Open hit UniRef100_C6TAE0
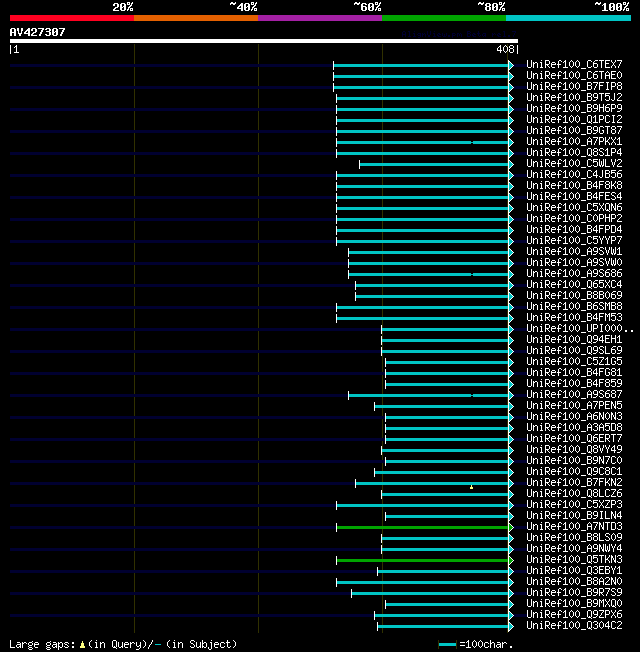The height and width of the screenshot is (652, 640). (x=574, y=75)
